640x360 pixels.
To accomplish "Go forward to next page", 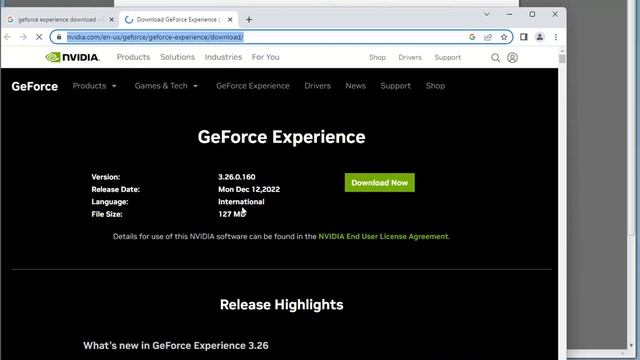I will pyautogui.click(x=23, y=37).
